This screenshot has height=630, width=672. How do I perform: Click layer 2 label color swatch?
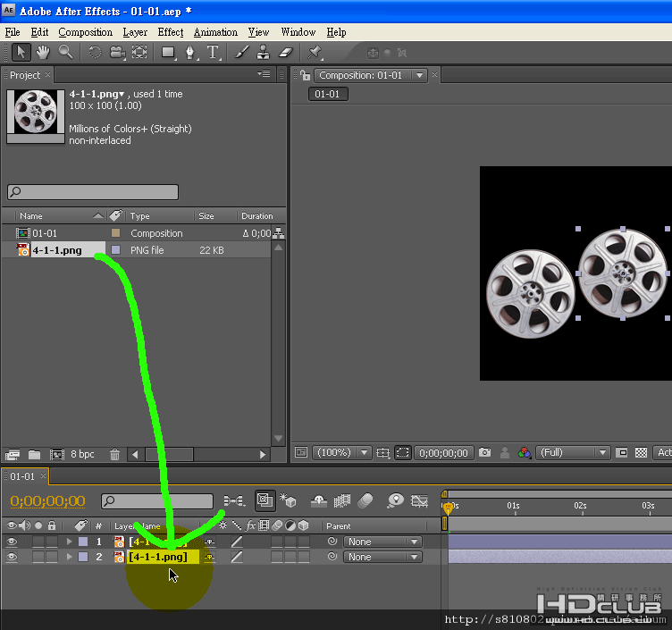[83, 557]
